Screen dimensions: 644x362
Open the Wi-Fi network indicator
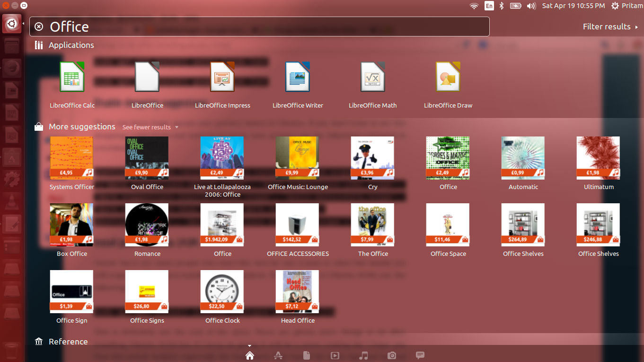pos(474,6)
